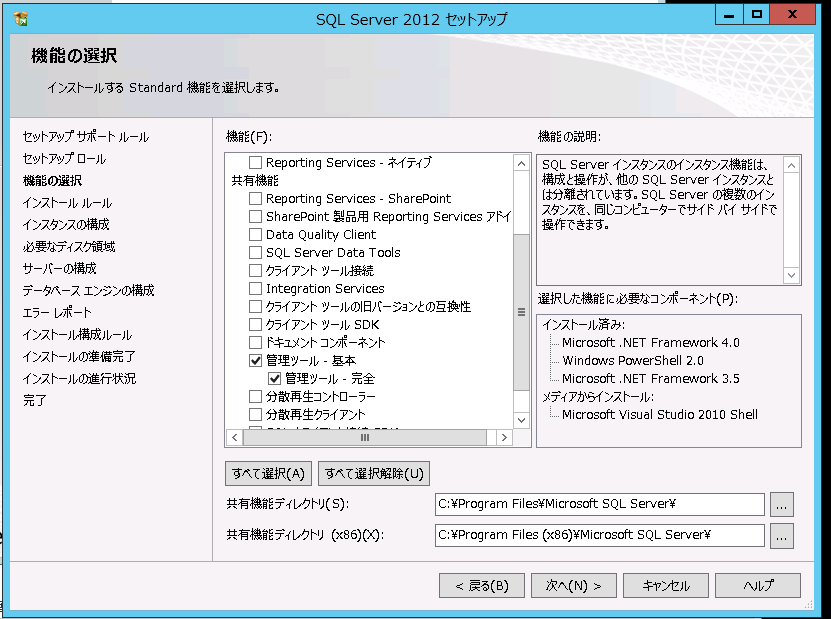Image resolution: width=831 pixels, height=619 pixels.
Task: Select サーバーの構成 step
Action: (x=59, y=269)
